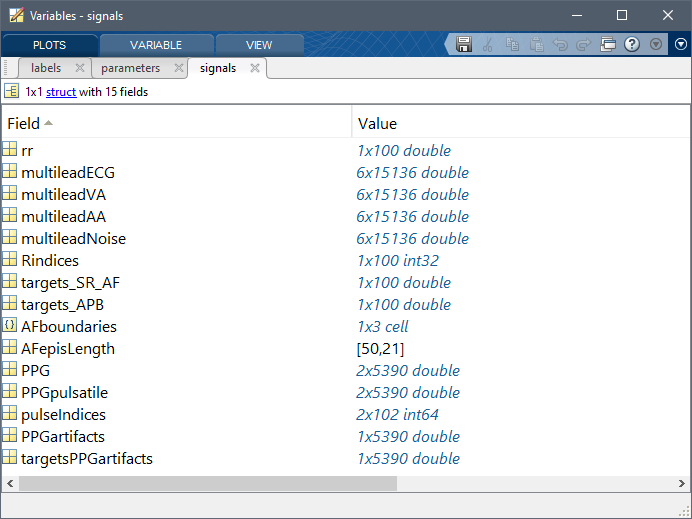Click the Copy icon in the toolbar
692x519 pixels.
point(512,44)
